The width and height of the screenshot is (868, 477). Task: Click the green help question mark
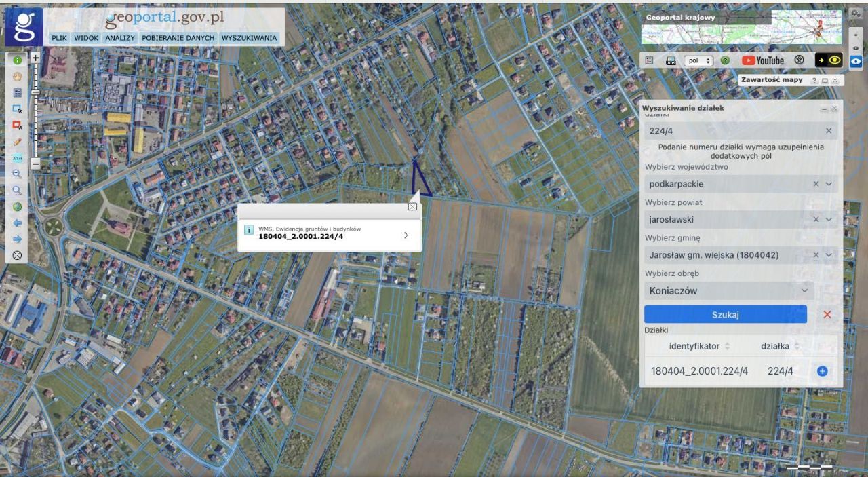coord(725,60)
